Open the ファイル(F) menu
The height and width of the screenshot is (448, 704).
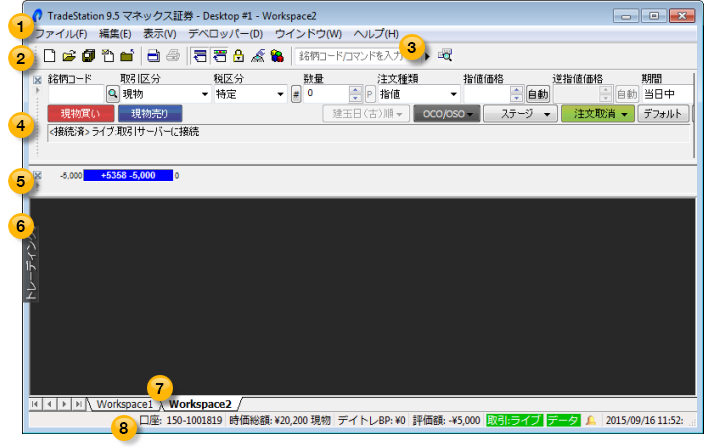61,34
